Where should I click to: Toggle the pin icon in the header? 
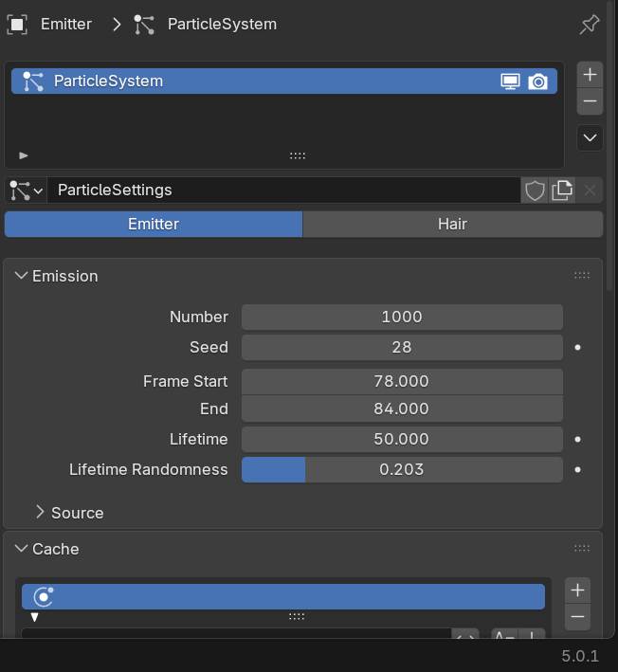point(590,24)
